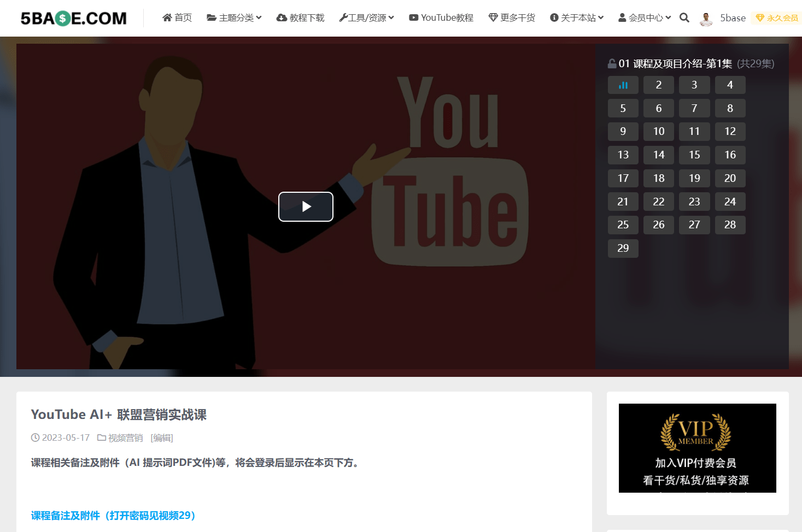Viewport: 802px width, 532px height.
Task: Select episode 22
Action: point(659,202)
